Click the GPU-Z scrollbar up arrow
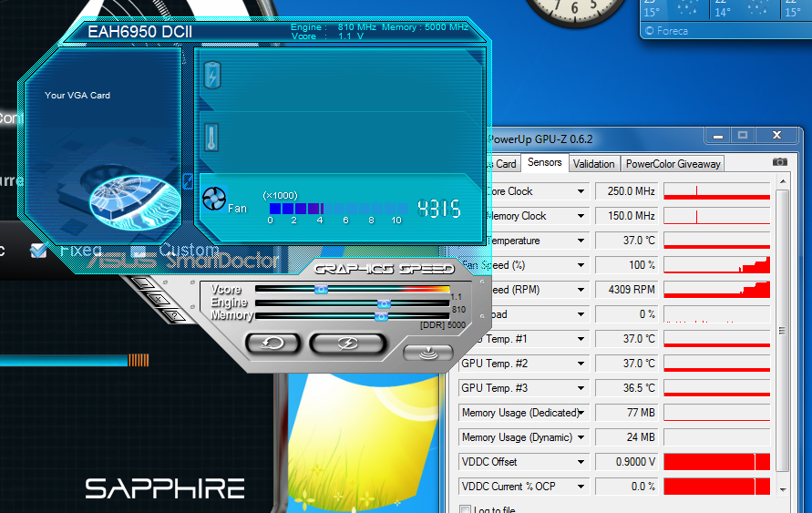Viewport: 812px width, 513px height. coord(783,181)
